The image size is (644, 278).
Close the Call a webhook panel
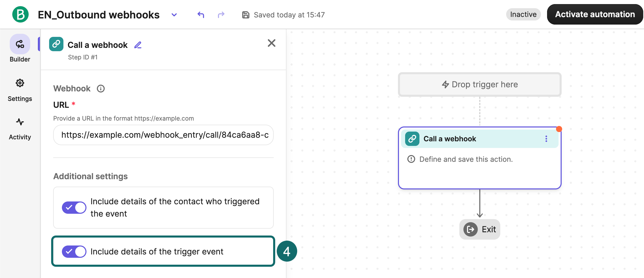coord(272,43)
